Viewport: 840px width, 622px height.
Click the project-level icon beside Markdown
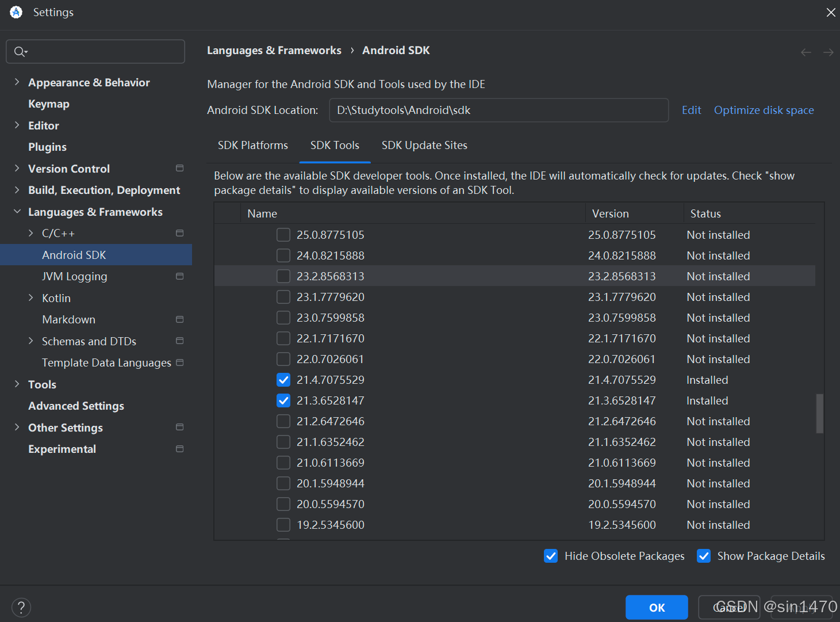point(179,319)
